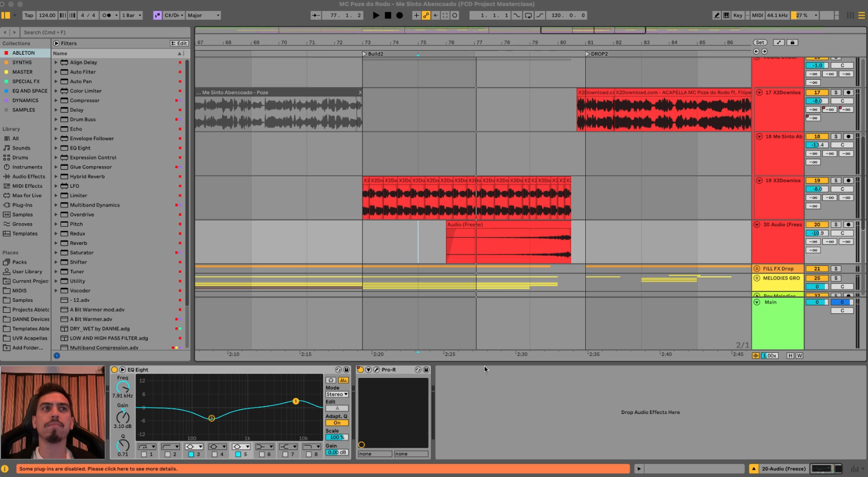Open the scale root C#/Db dropdown

[174, 15]
